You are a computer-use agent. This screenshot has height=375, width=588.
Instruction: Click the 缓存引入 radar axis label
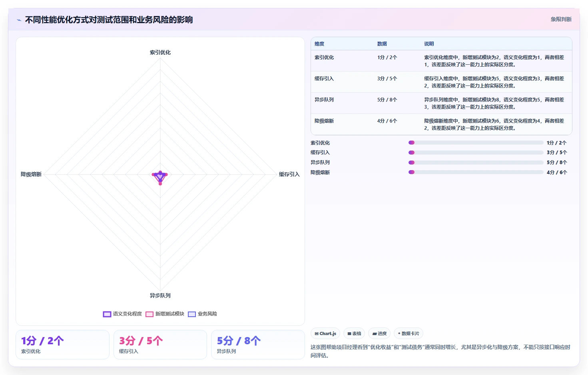pos(289,174)
